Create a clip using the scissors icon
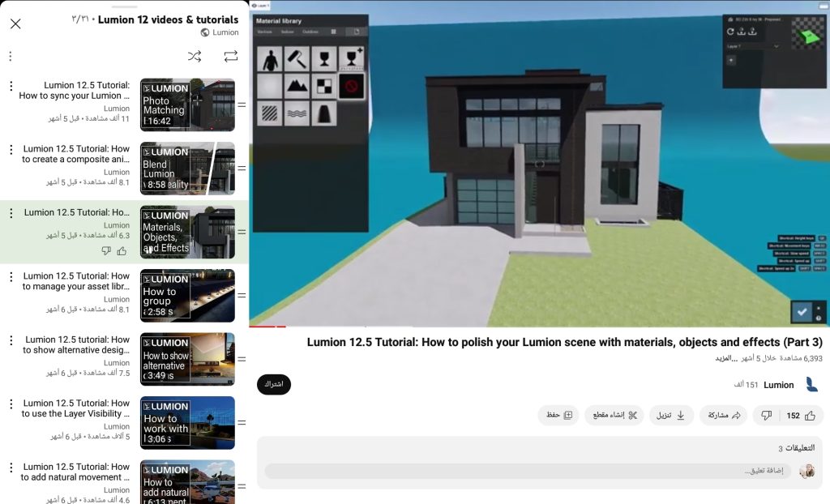The width and height of the screenshot is (830, 504). tap(614, 416)
